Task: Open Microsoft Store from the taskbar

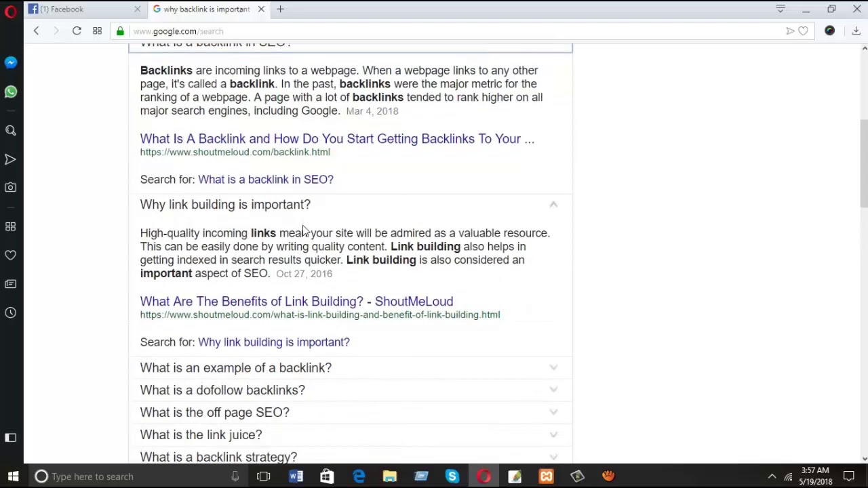Action: pyautogui.click(x=327, y=476)
